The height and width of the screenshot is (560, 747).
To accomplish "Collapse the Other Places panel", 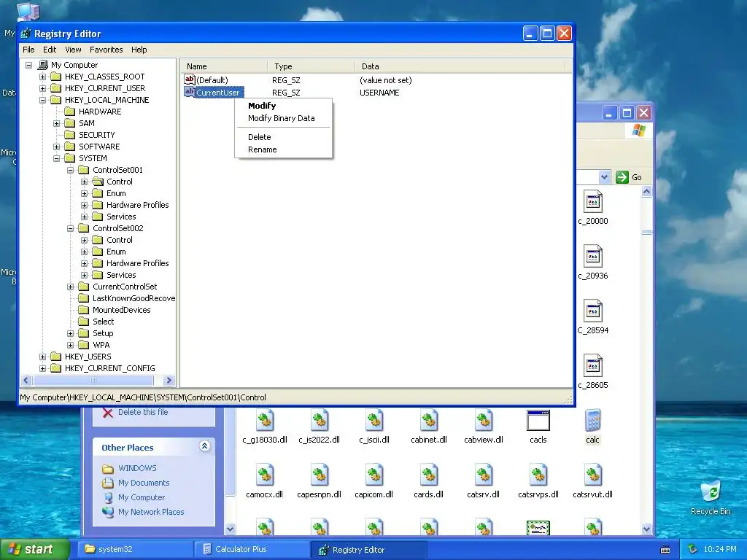I will point(204,446).
